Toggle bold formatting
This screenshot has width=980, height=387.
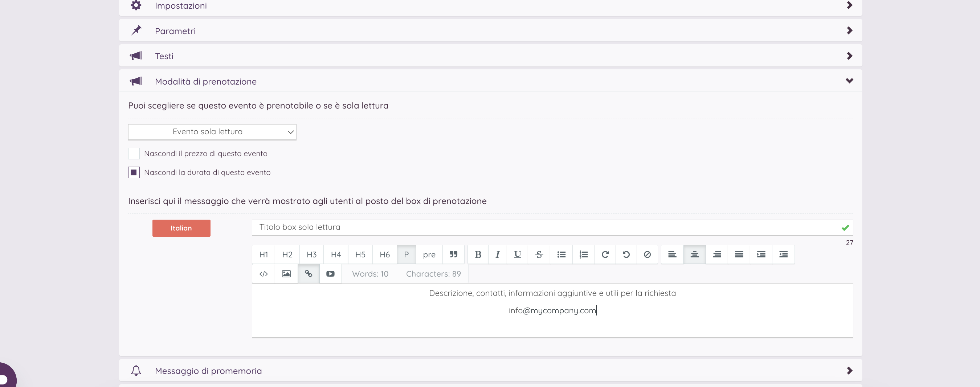click(478, 254)
